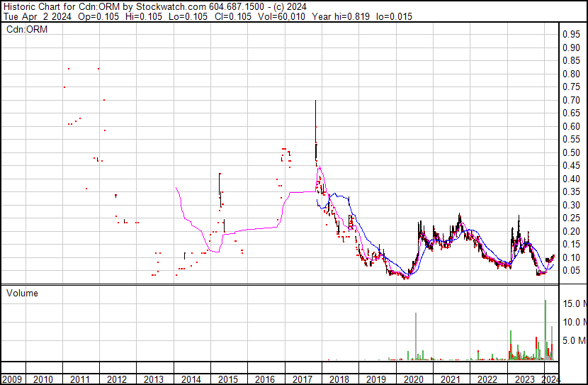
Task: Click the 0.50 price axis label
Action: tap(572, 152)
